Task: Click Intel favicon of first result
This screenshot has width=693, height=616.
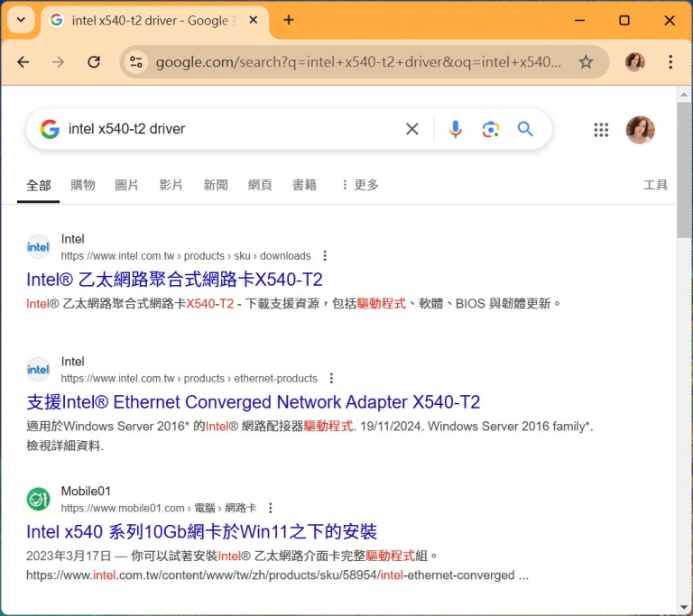Action: 39,246
